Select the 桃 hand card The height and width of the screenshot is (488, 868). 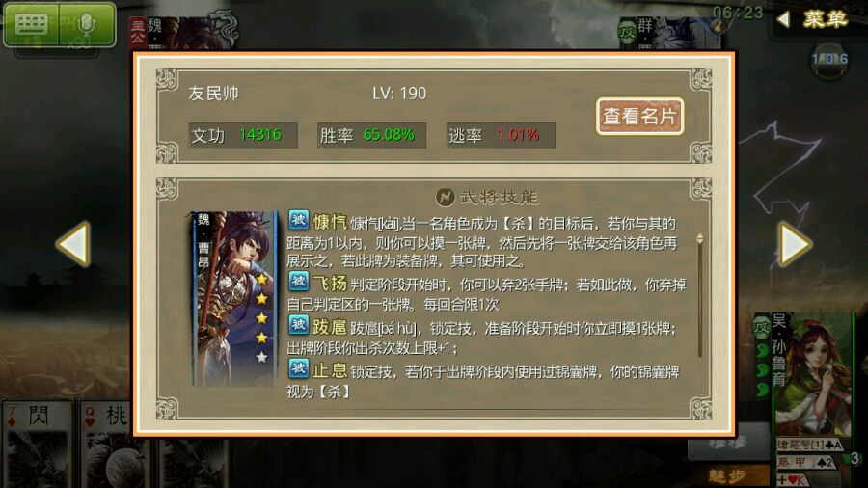pos(107,445)
